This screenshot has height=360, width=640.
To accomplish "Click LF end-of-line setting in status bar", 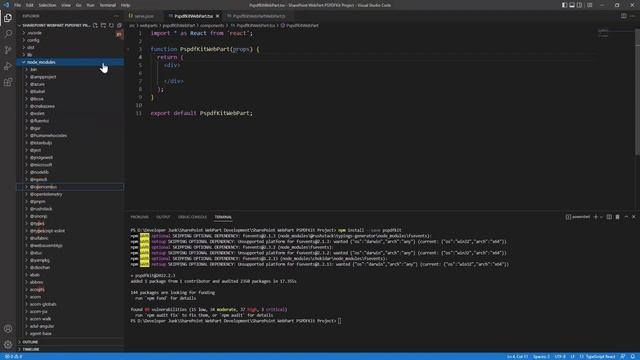I will (x=572, y=356).
